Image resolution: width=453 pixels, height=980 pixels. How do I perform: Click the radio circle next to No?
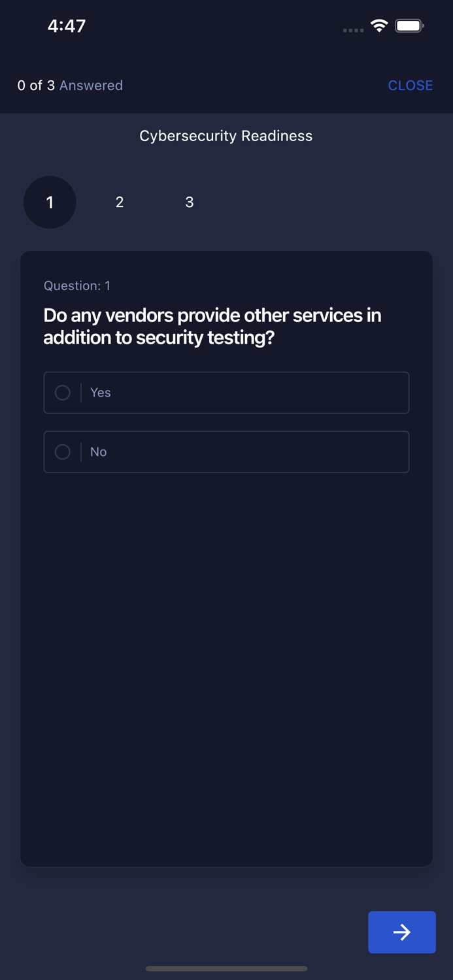coord(63,451)
